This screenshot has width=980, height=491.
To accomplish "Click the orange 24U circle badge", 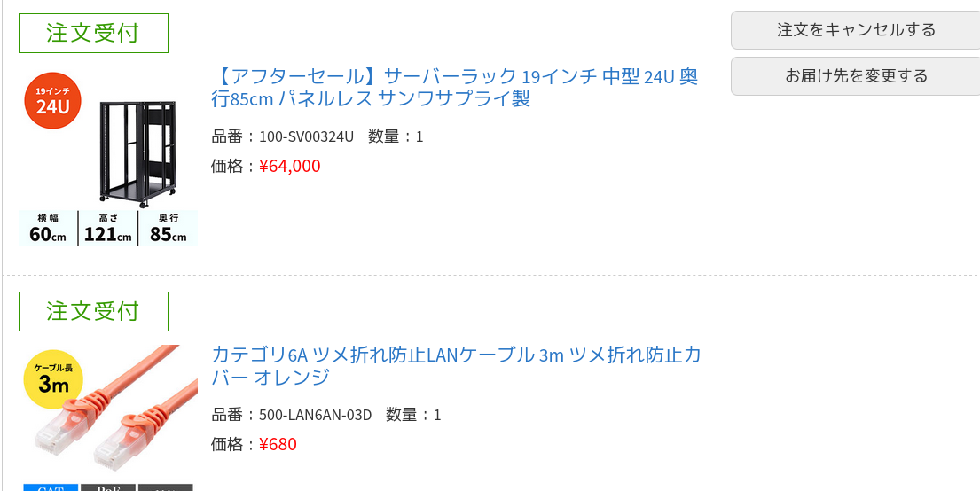I will (x=52, y=101).
